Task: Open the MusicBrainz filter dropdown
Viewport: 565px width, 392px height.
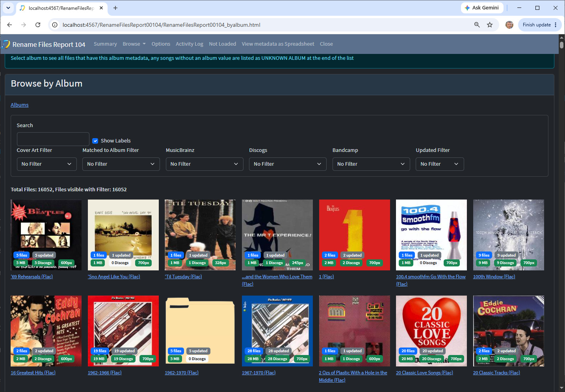Action: (x=204, y=164)
